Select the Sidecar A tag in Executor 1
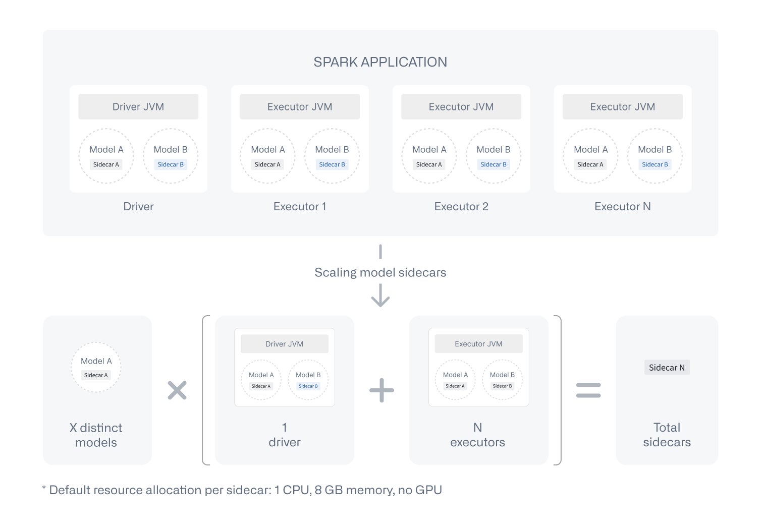This screenshot has width=762, height=532. (267, 164)
